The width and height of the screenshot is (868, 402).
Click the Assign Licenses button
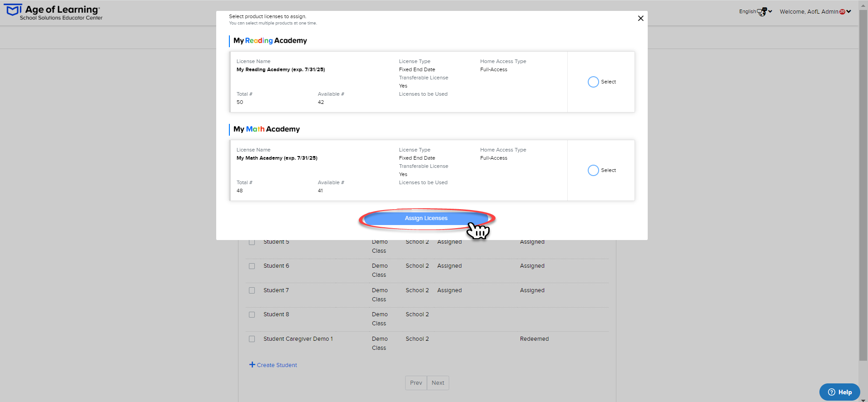click(x=426, y=218)
